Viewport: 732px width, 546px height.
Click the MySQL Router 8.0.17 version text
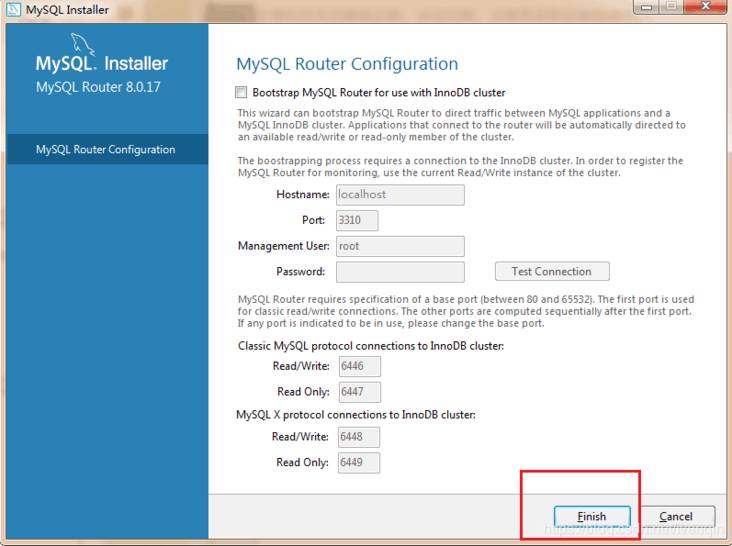click(98, 87)
